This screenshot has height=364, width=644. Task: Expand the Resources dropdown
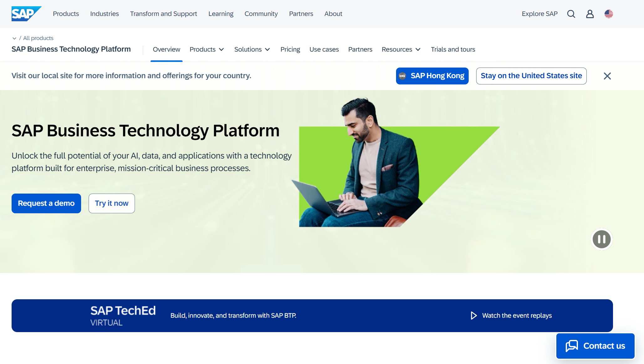pos(401,49)
